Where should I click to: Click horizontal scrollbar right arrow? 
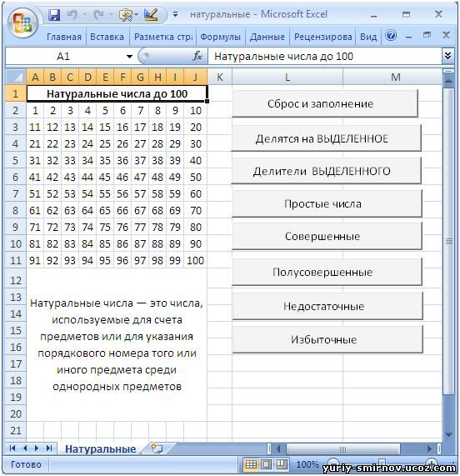[429, 448]
